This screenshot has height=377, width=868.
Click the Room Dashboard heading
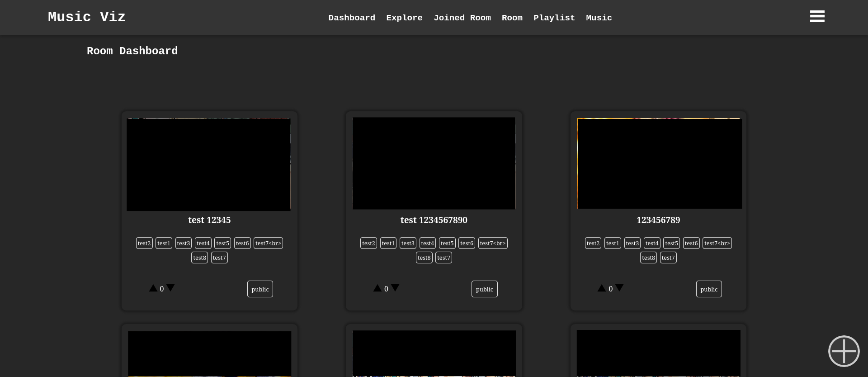click(x=132, y=51)
